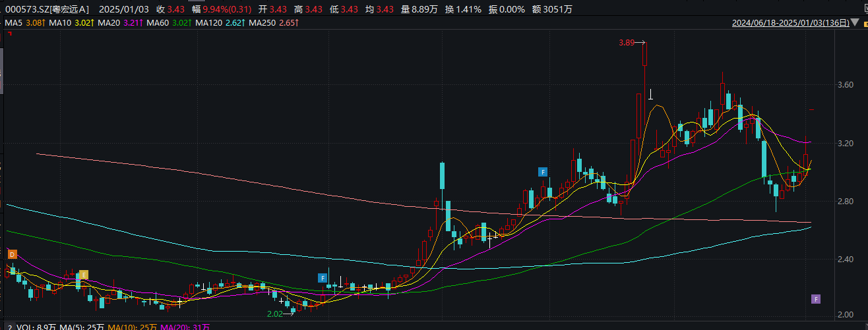Click the orange D event marker
Screen dimensions: 868x330
(11, 254)
